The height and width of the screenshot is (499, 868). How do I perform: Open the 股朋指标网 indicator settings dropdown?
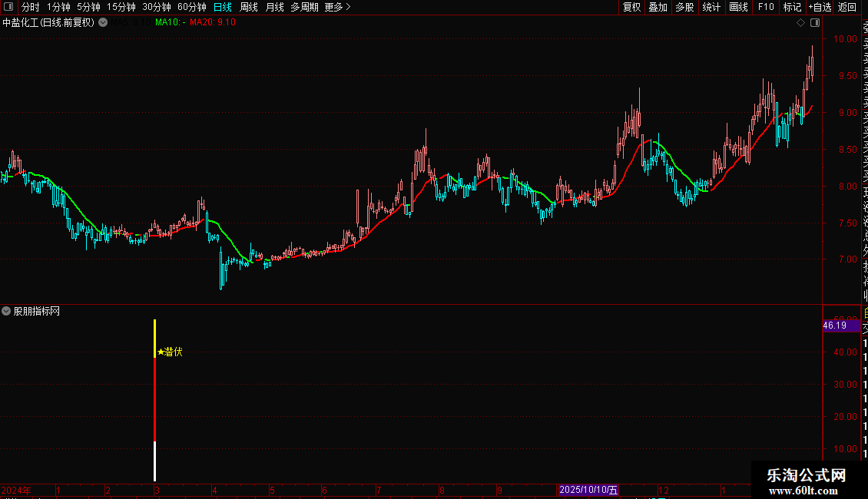click(6, 312)
